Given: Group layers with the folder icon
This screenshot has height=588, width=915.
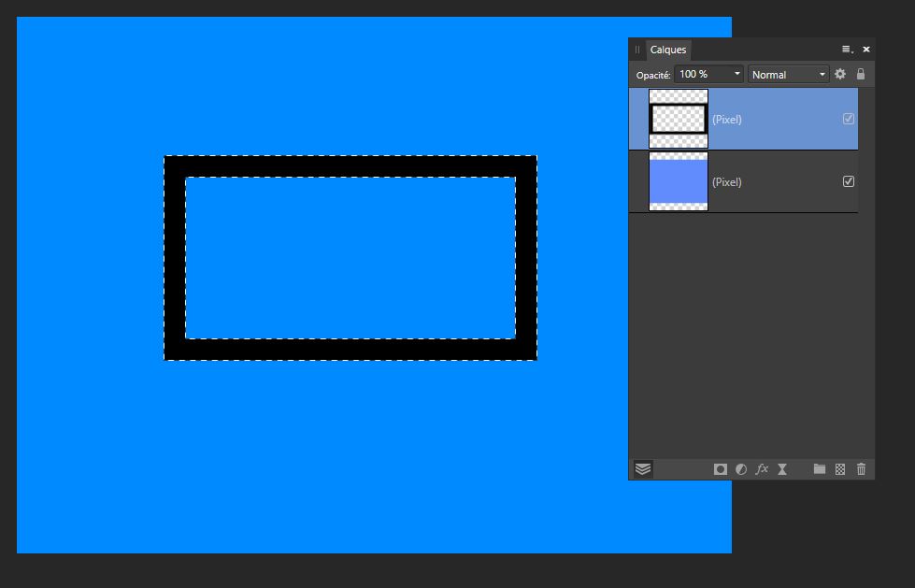Looking at the screenshot, I should [820, 469].
